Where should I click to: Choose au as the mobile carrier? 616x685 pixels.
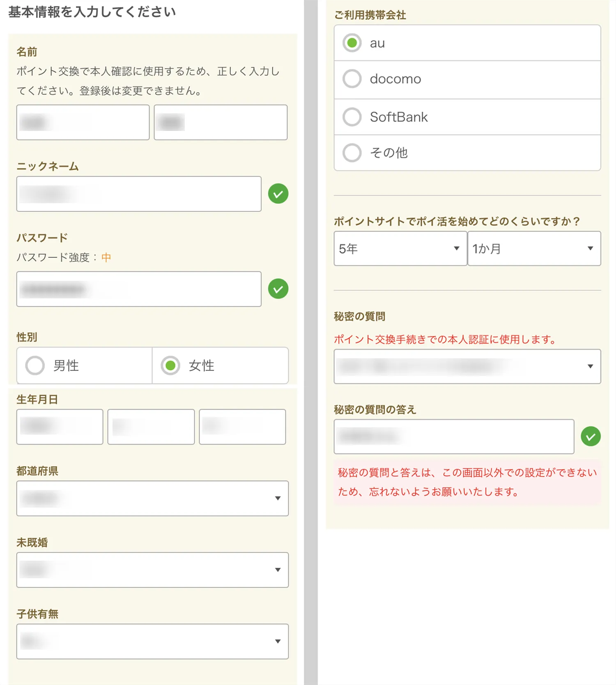[467, 43]
